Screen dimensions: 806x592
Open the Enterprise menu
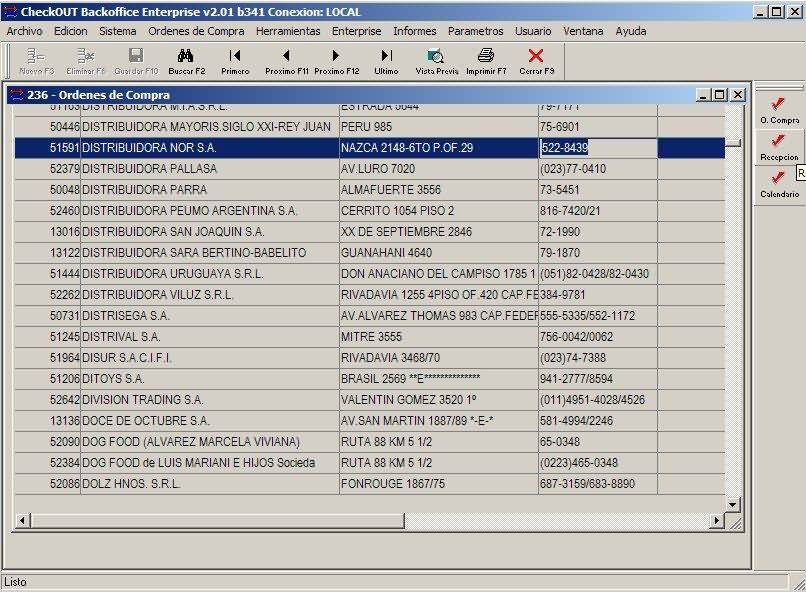pyautogui.click(x=357, y=31)
